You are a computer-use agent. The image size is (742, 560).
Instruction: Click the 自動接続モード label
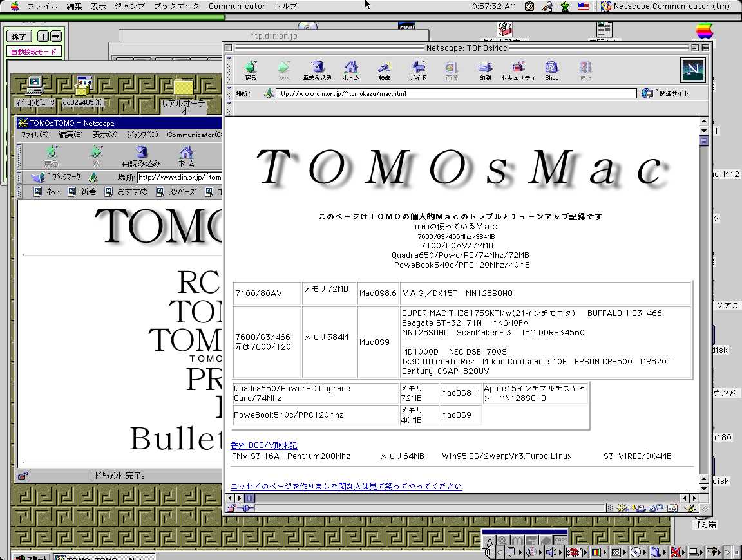(x=33, y=51)
